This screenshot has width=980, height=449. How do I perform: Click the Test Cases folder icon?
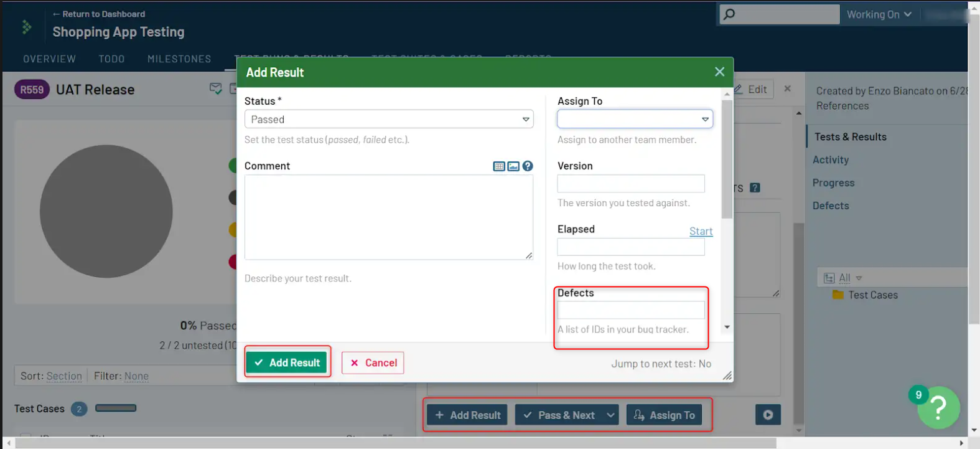[x=838, y=295]
